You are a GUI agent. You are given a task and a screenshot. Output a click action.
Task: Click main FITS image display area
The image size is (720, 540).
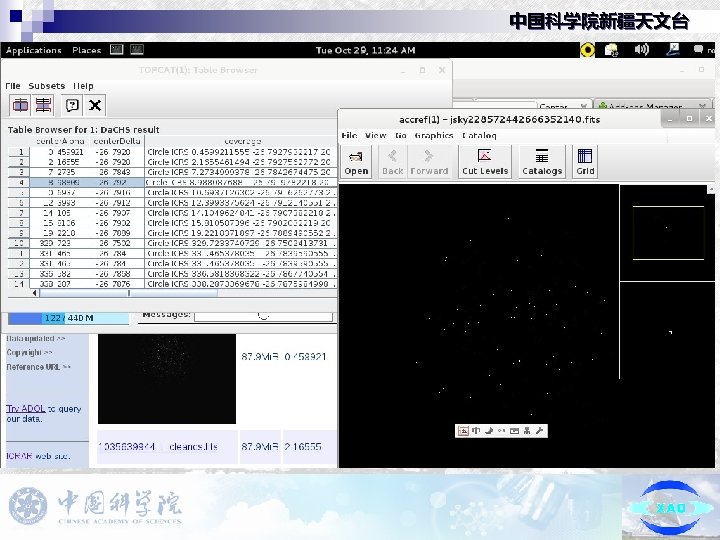[478, 326]
